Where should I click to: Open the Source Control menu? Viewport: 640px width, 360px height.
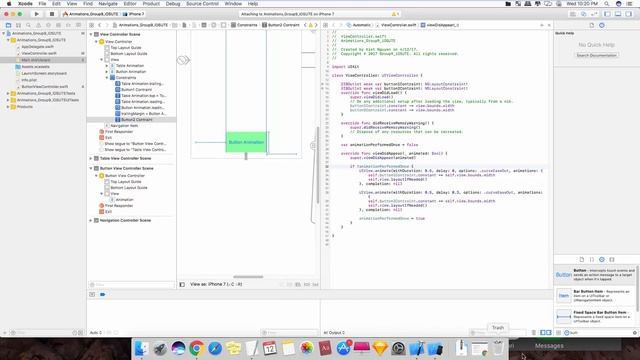[x=202, y=4]
